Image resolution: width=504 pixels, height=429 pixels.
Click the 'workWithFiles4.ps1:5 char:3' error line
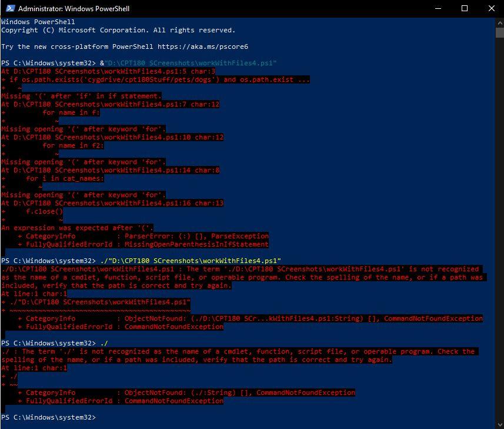[x=108, y=71]
